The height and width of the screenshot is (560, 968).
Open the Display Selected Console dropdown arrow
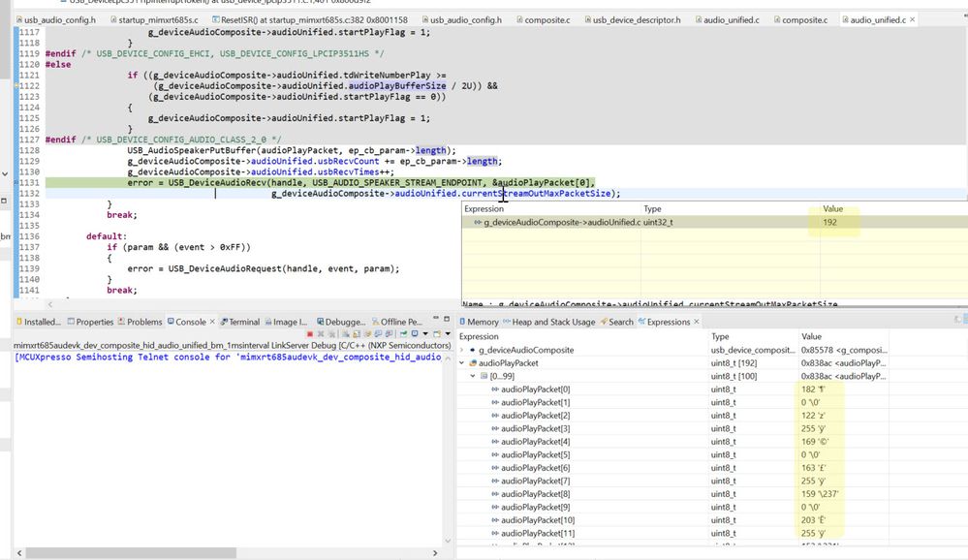[x=425, y=334]
